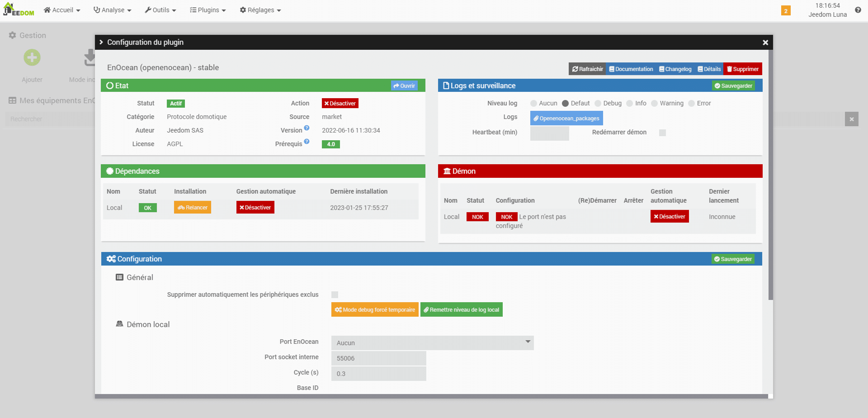Click Remettre niveau de log local

[462, 309]
